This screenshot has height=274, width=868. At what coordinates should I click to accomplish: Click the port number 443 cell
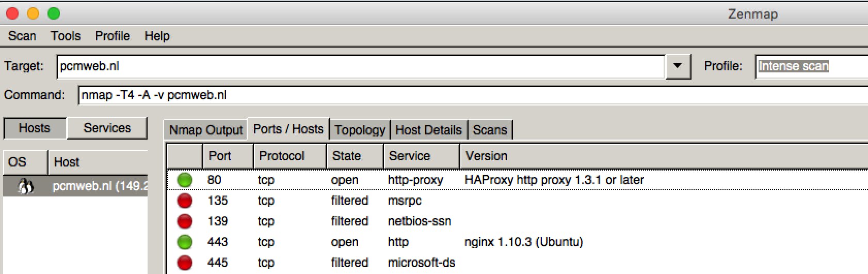pos(217,242)
